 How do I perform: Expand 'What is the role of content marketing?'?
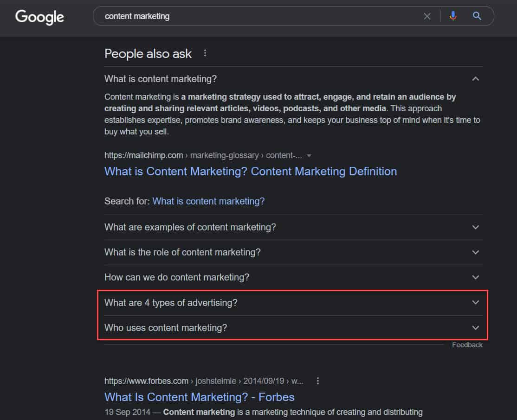click(475, 252)
